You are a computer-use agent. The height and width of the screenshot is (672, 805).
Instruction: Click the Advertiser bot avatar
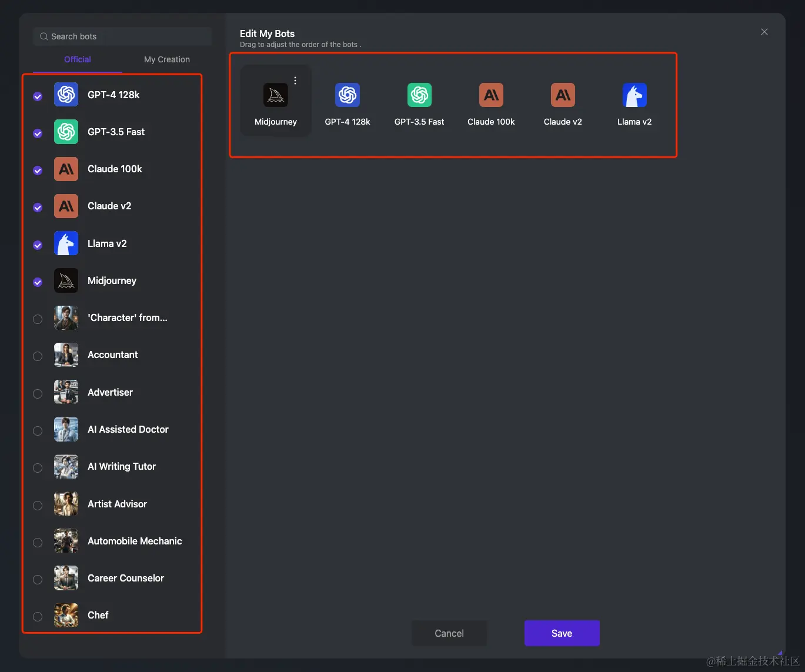(x=66, y=392)
